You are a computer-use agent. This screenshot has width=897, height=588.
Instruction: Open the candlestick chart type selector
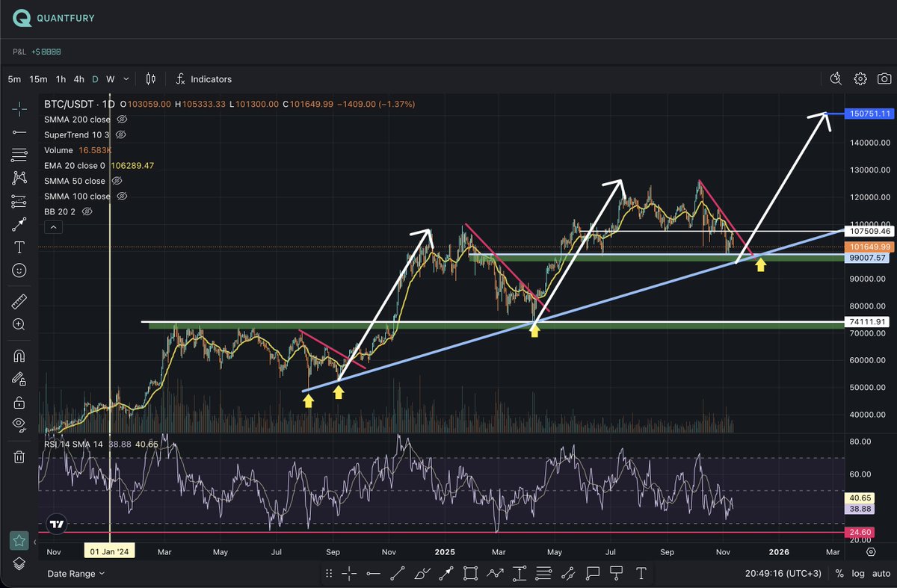point(151,78)
